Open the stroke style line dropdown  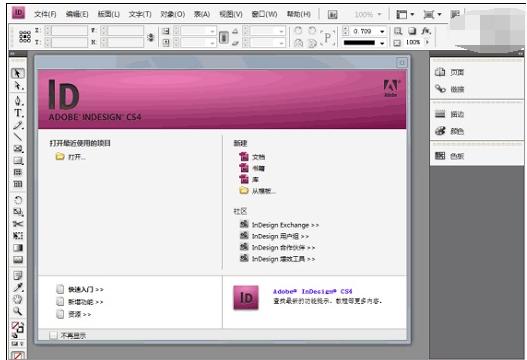(x=382, y=43)
